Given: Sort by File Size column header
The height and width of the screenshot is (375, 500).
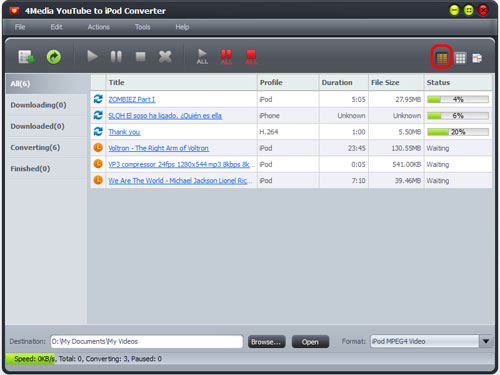Looking at the screenshot, I should point(396,82).
